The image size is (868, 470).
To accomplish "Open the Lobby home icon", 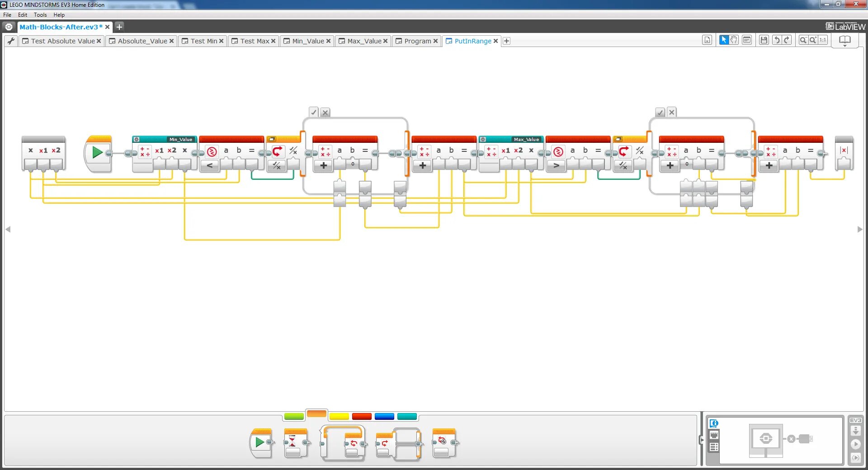I will [x=9, y=27].
